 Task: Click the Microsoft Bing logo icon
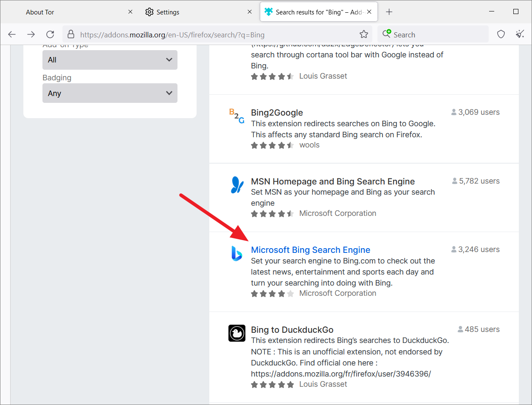click(236, 253)
